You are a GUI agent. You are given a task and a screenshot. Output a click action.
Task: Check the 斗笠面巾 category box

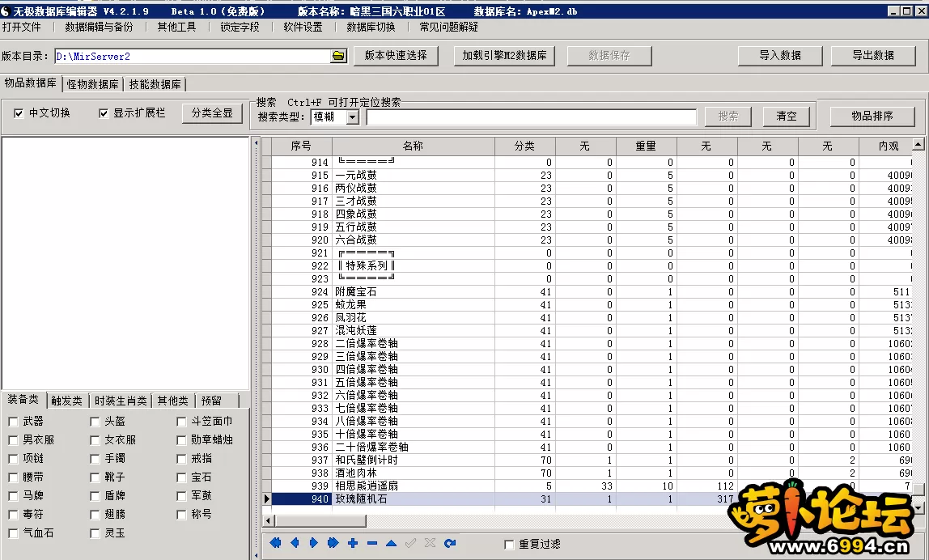181,422
